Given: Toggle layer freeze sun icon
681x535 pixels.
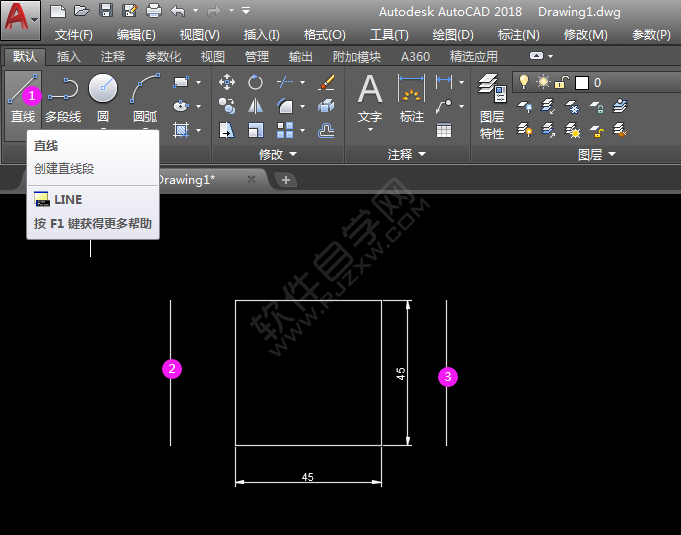Looking at the screenshot, I should click(543, 82).
